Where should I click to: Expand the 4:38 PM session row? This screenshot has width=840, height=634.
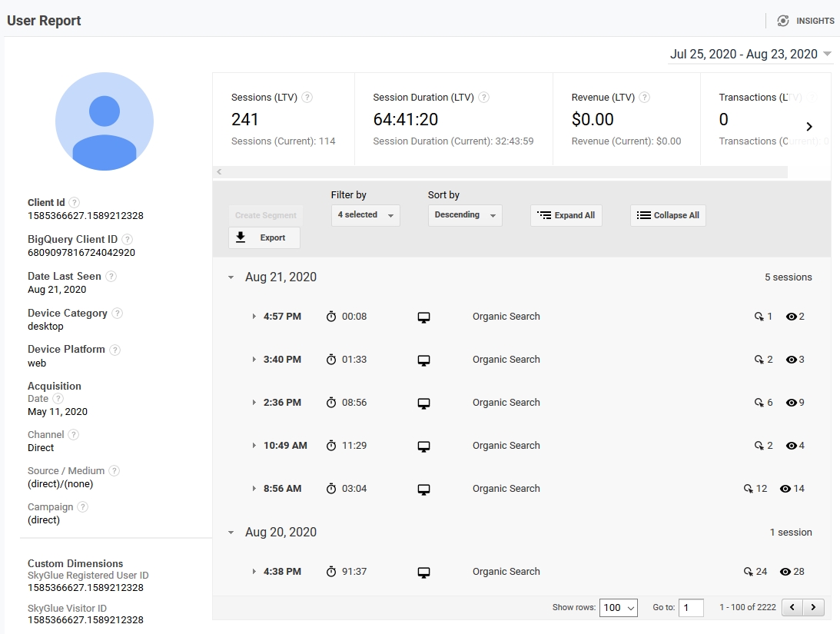[254, 571]
